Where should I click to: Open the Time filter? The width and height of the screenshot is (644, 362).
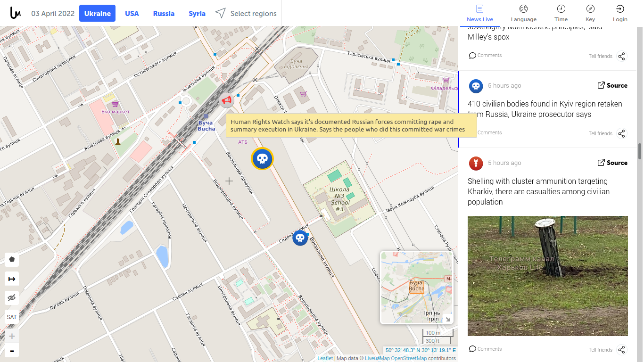(x=561, y=13)
